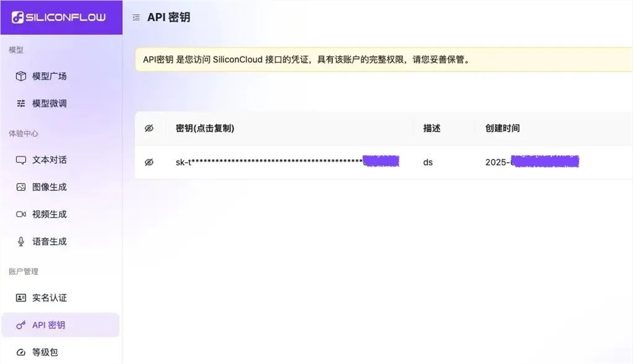Copy the sk-t API key
Screen dimensions: 633x364
(x=287, y=162)
